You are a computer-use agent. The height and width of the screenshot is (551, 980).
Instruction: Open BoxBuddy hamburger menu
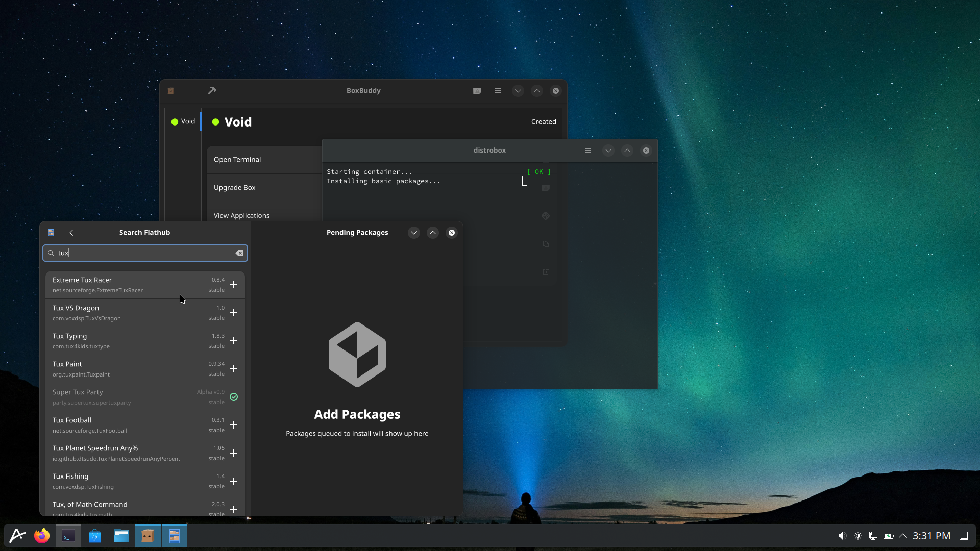(498, 91)
